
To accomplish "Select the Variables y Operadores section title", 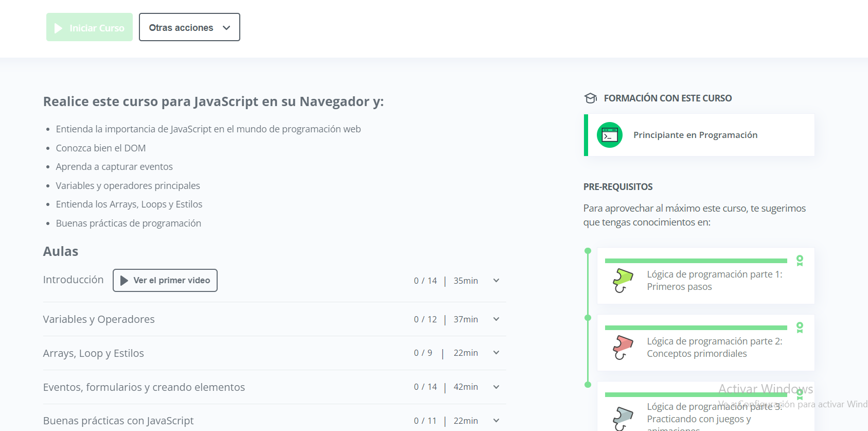I will 99,319.
